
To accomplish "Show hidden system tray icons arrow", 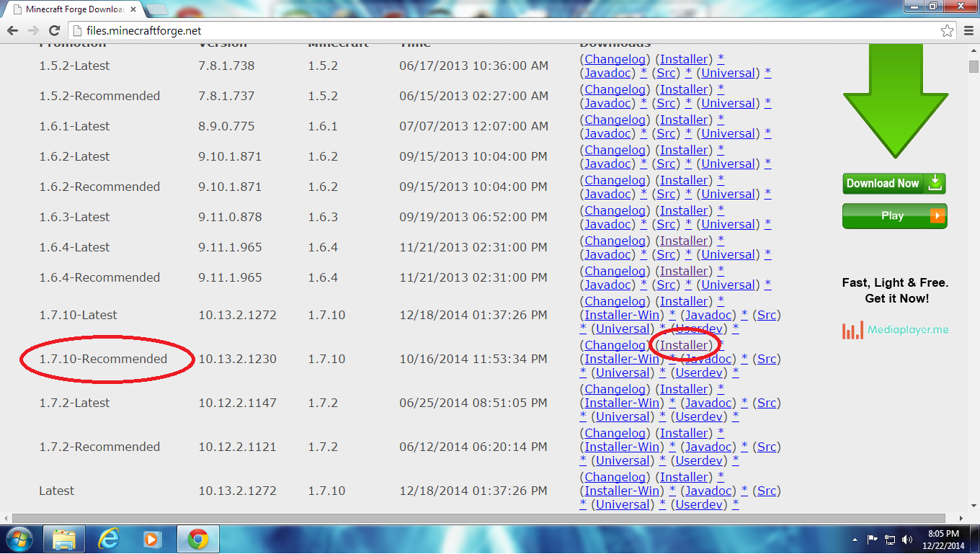I will [x=855, y=539].
